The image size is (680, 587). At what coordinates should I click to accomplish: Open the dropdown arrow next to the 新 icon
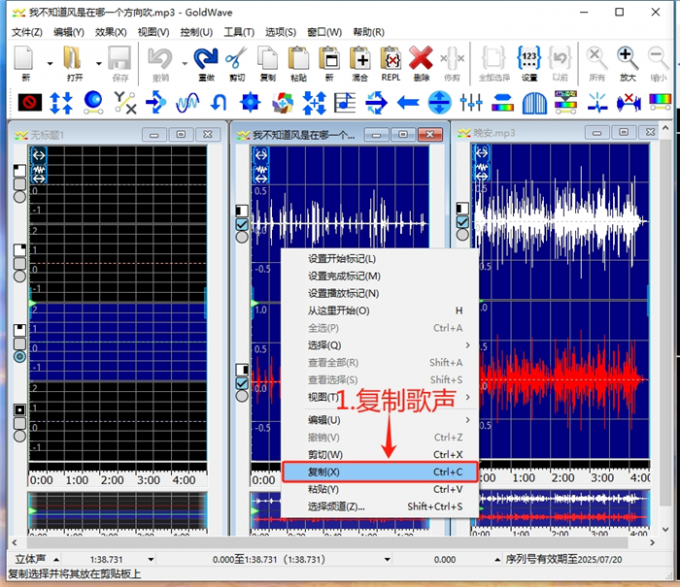click(49, 63)
